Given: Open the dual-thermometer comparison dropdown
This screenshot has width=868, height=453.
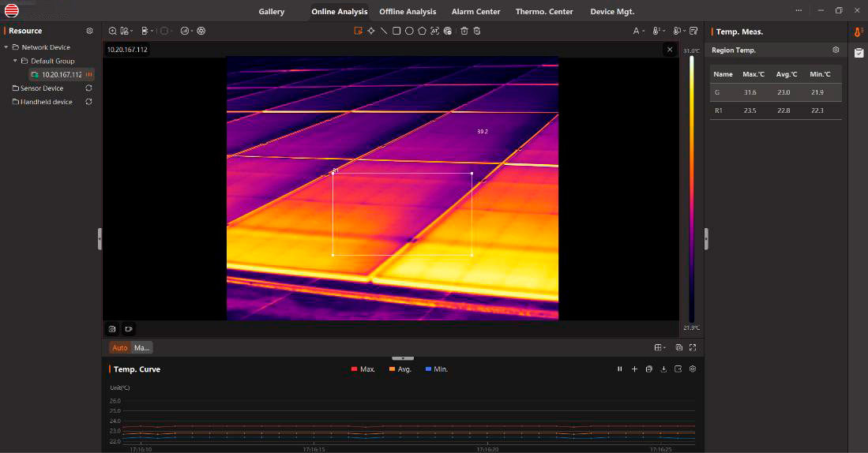Looking at the screenshot, I should pos(679,31).
